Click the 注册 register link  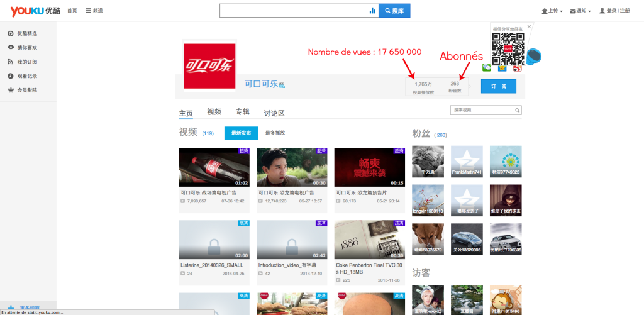(625, 11)
